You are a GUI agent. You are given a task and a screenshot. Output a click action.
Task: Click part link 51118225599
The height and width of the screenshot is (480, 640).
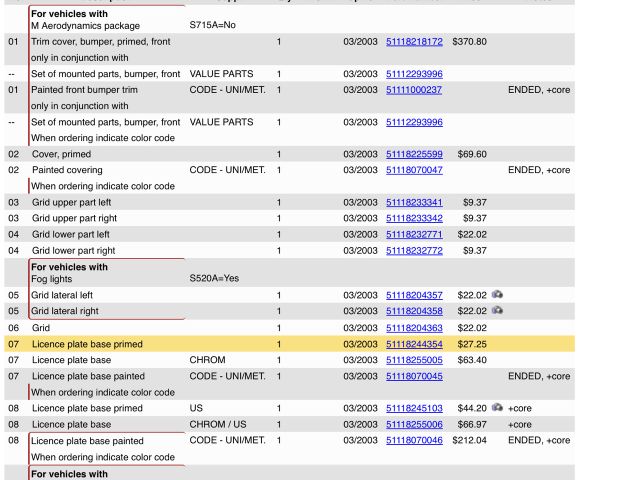(414, 154)
